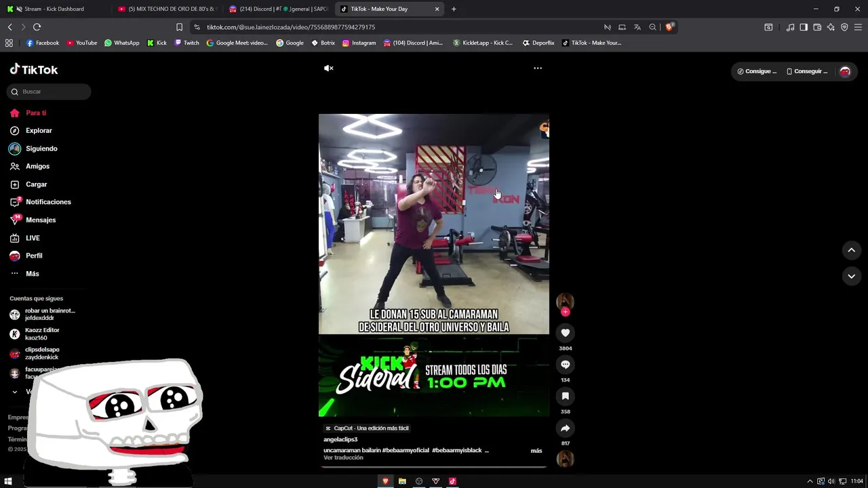Show hidden system tray icons
Viewport: 868px width, 488px height.
point(810,481)
